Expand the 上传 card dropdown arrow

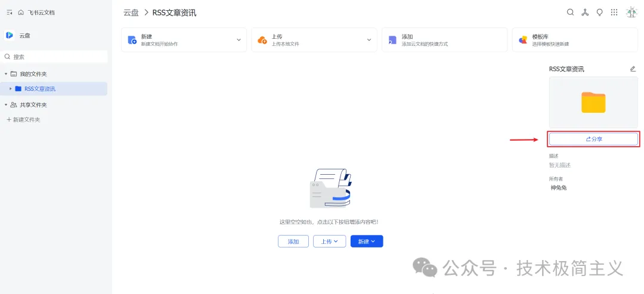click(369, 40)
